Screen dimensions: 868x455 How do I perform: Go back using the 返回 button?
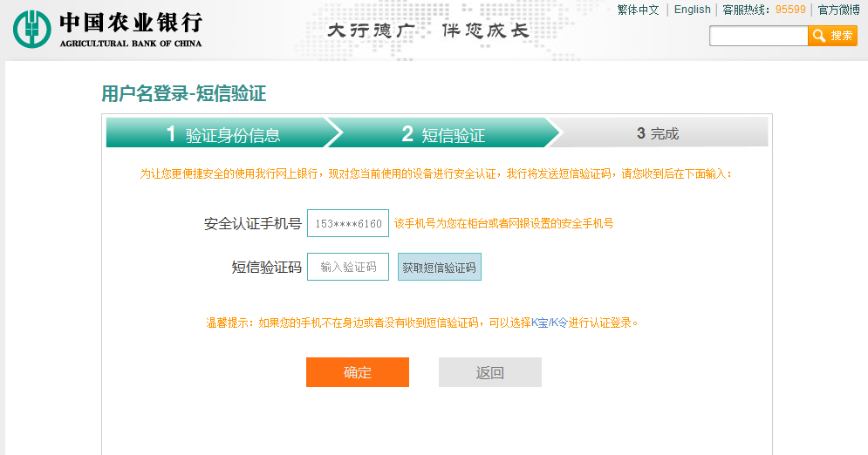pos(489,372)
